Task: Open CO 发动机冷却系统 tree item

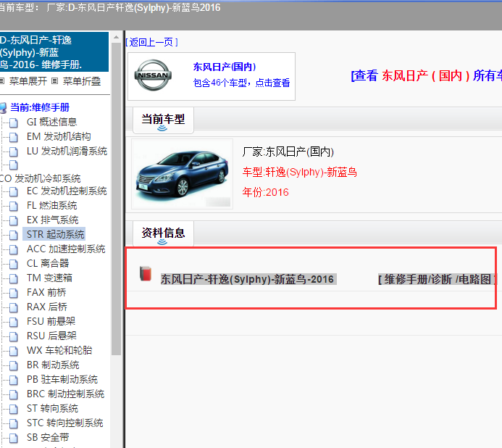Action: pyautogui.click(x=41, y=178)
